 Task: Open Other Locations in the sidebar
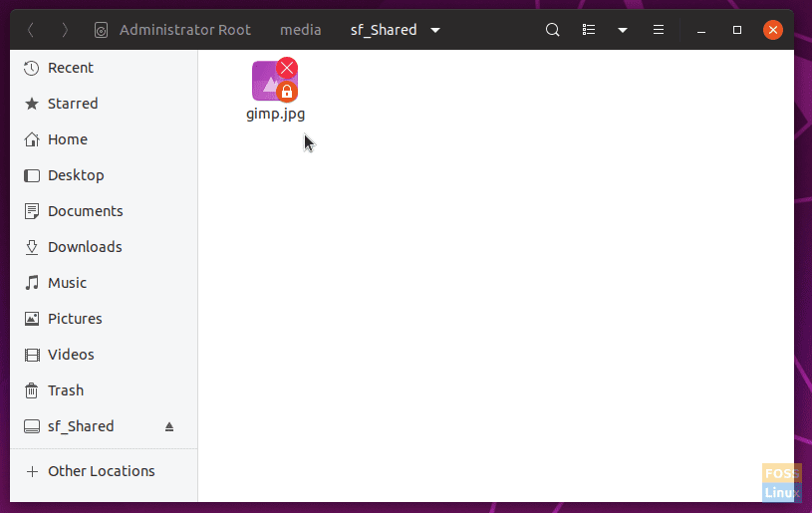(x=104, y=471)
